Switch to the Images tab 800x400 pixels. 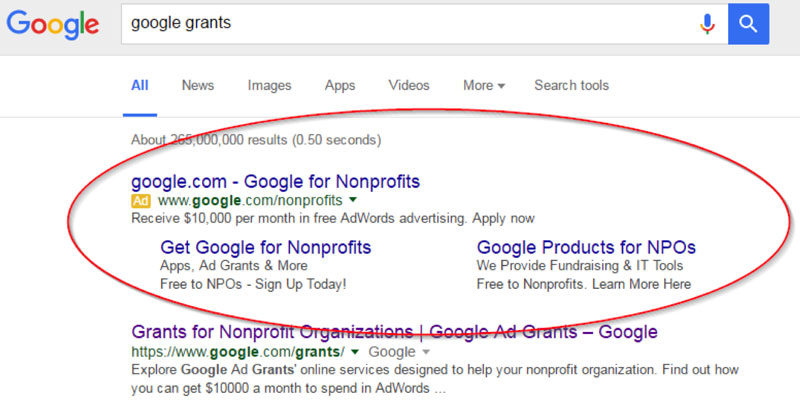coord(269,85)
